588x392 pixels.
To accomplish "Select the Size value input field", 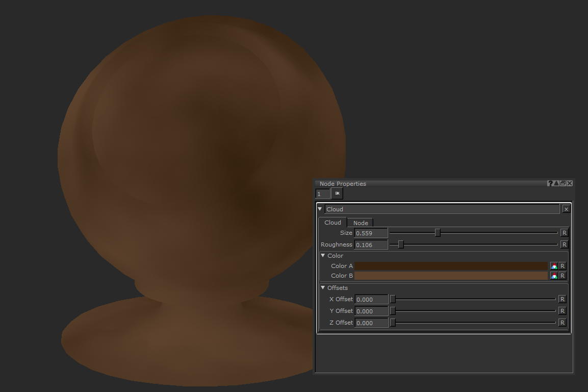I will 371,233.
